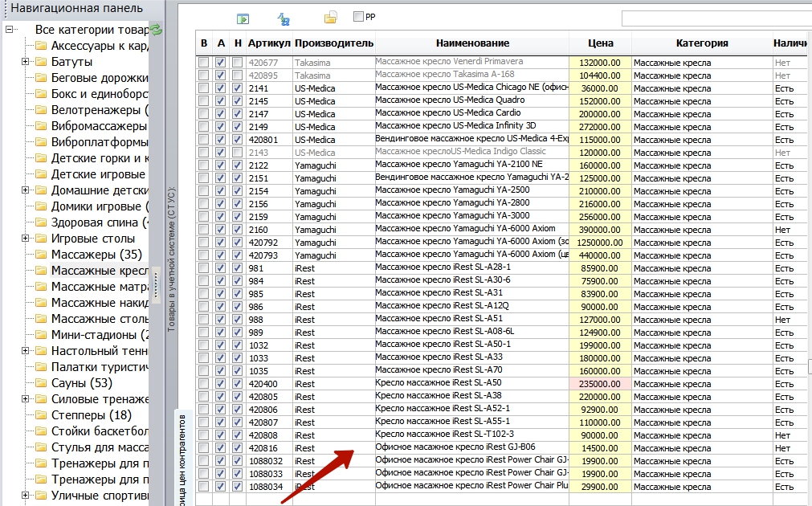Expand the Игровые столы category node
Viewport: 812px width, 506px height.
pos(25,239)
